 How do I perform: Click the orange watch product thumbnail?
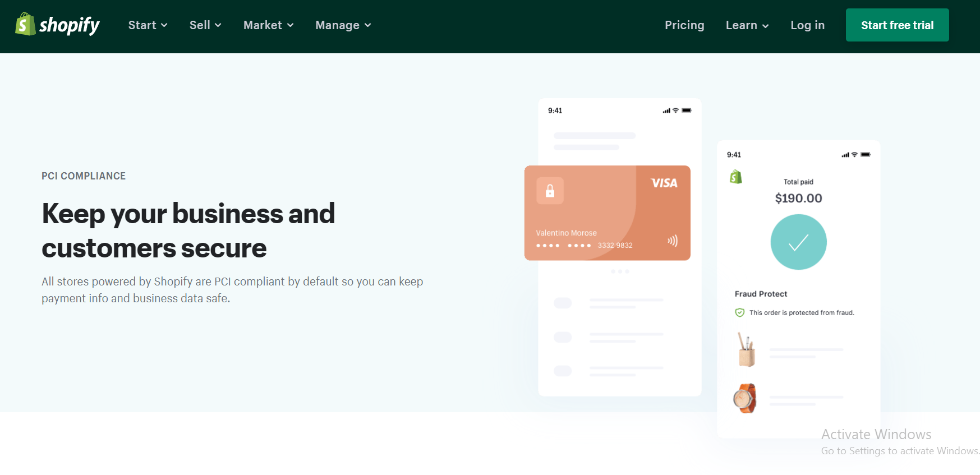coord(745,398)
